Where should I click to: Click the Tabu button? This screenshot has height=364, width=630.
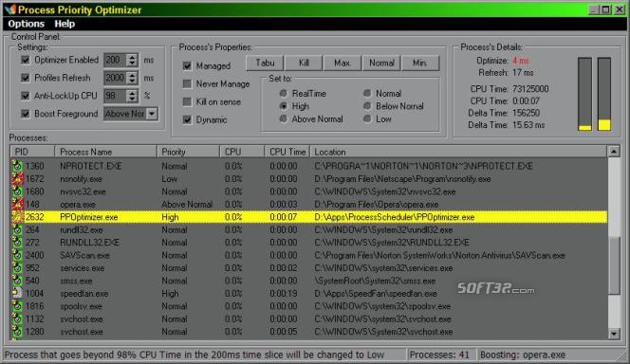(x=265, y=63)
